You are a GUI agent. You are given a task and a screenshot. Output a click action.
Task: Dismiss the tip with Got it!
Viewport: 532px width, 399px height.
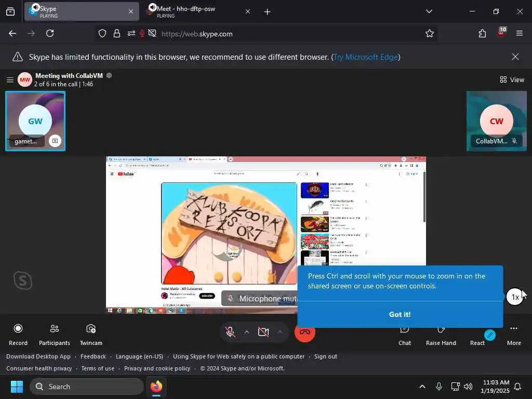click(x=400, y=314)
